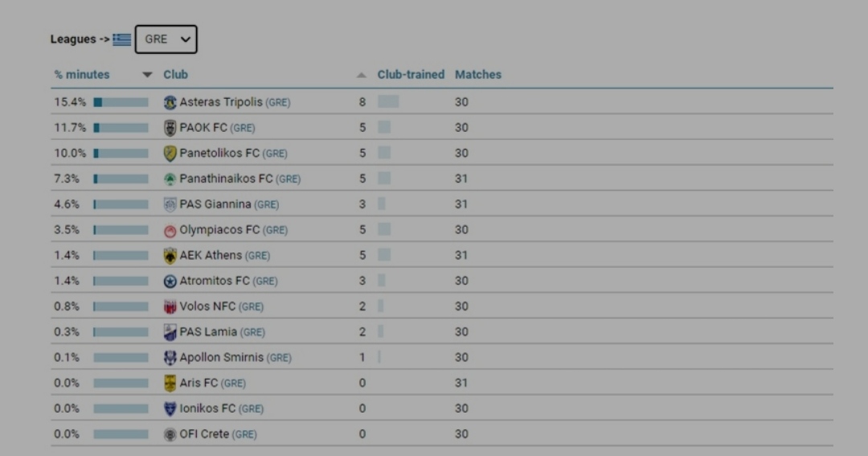868x456 pixels.
Task: Click the Club-trained column header
Action: (x=411, y=74)
